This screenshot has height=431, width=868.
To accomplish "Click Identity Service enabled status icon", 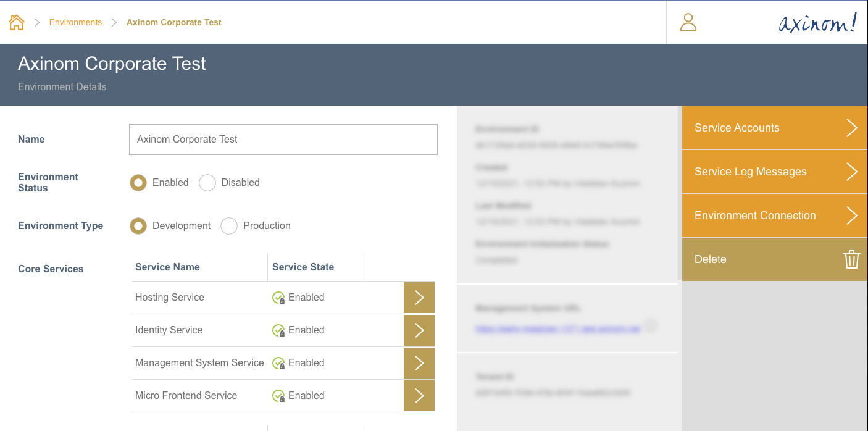I will click(x=278, y=330).
